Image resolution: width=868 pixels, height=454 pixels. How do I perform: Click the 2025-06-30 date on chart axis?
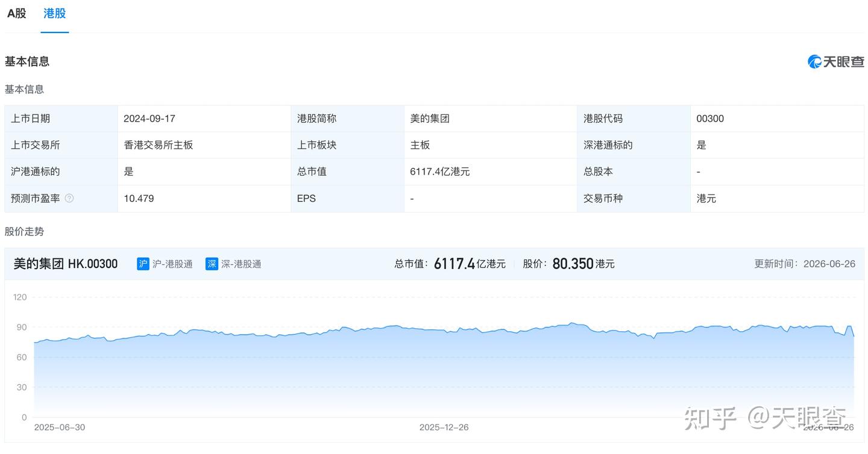(x=60, y=427)
